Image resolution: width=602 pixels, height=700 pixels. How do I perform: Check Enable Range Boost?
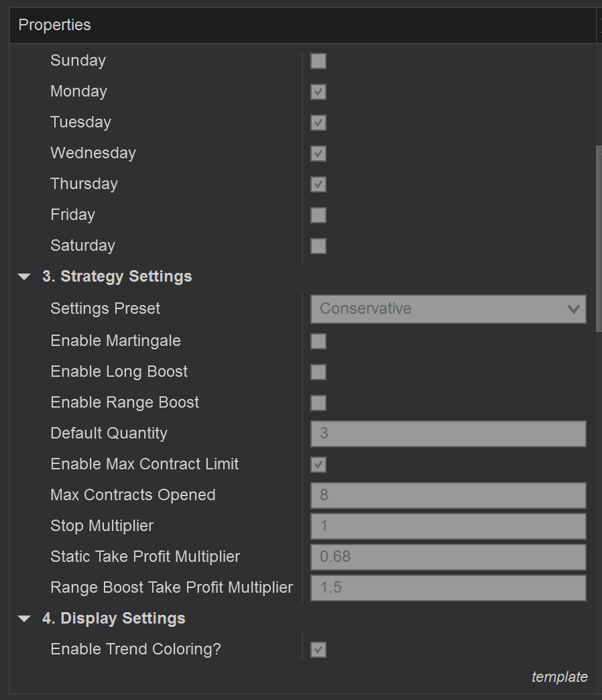318,403
